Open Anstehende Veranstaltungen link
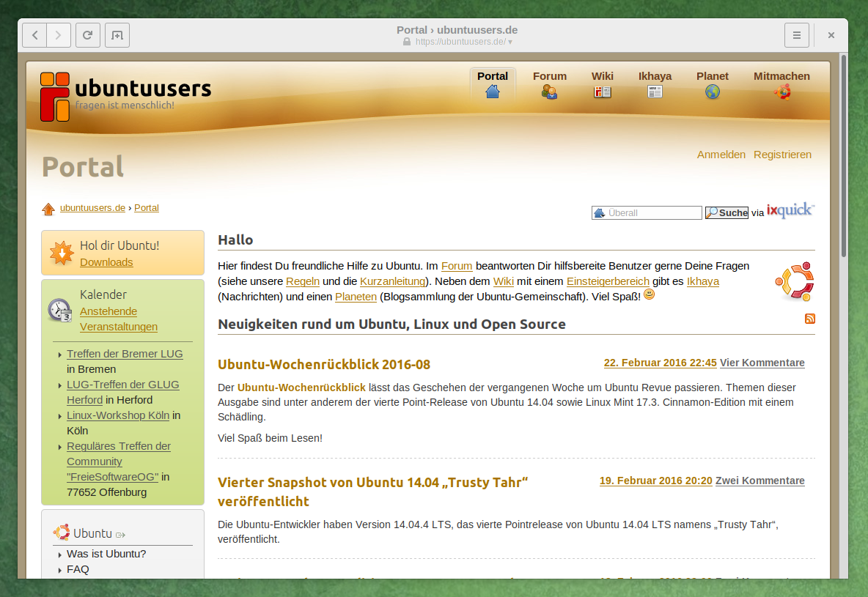 119,319
